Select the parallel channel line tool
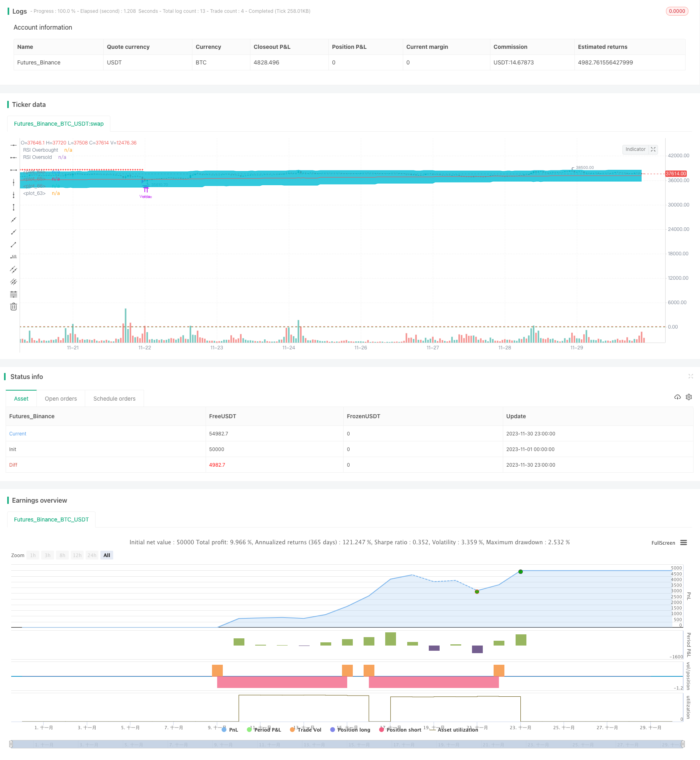Screen dimensions: 700x760 [x=14, y=269]
